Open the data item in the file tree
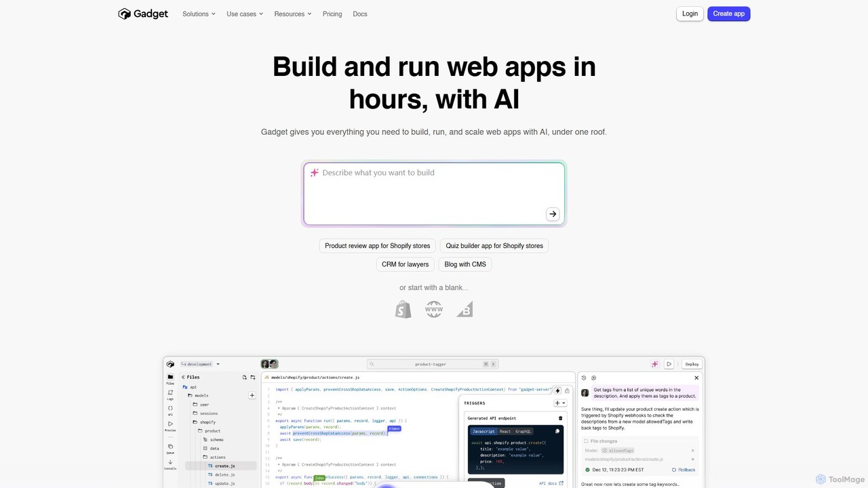 [211, 449]
